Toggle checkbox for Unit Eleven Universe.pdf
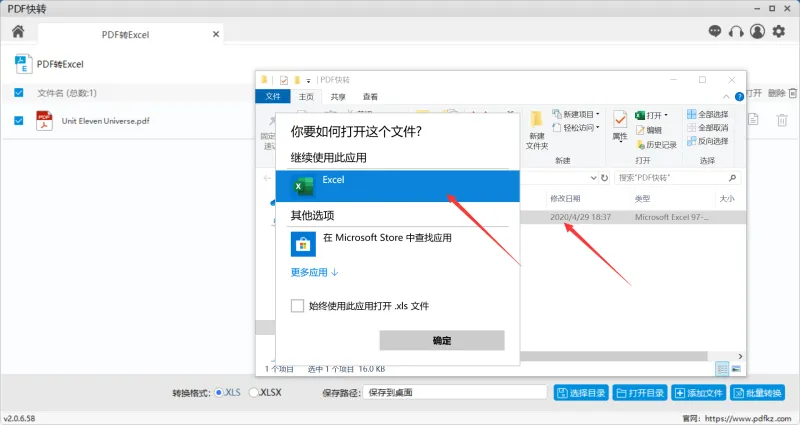The width and height of the screenshot is (800, 425). pos(19,121)
